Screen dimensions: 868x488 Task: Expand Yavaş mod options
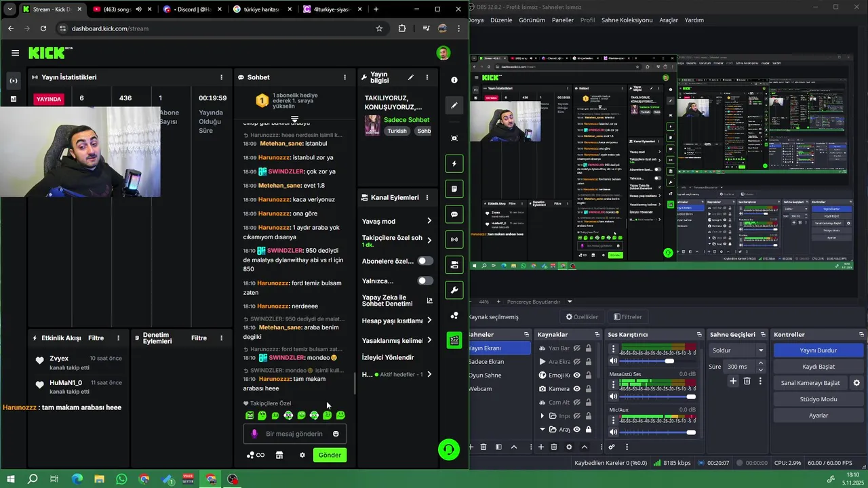pyautogui.click(x=429, y=221)
